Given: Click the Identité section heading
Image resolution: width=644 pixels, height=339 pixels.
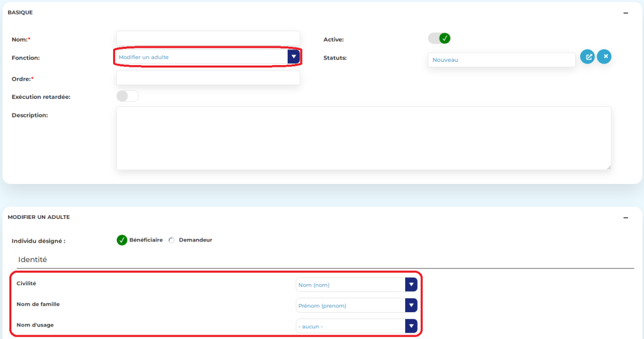Looking at the screenshot, I should pyautogui.click(x=33, y=259).
